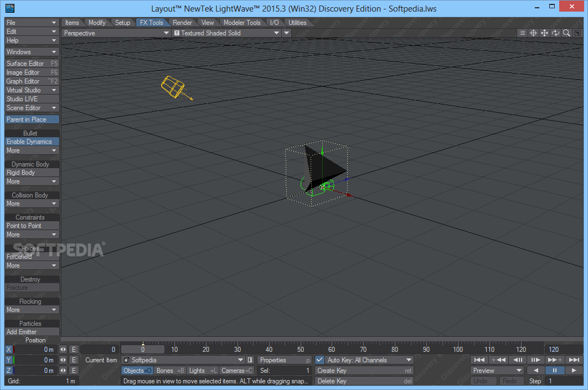The width and height of the screenshot is (588, 390).
Task: Click the end frame field showing 120
Action: [564, 349]
